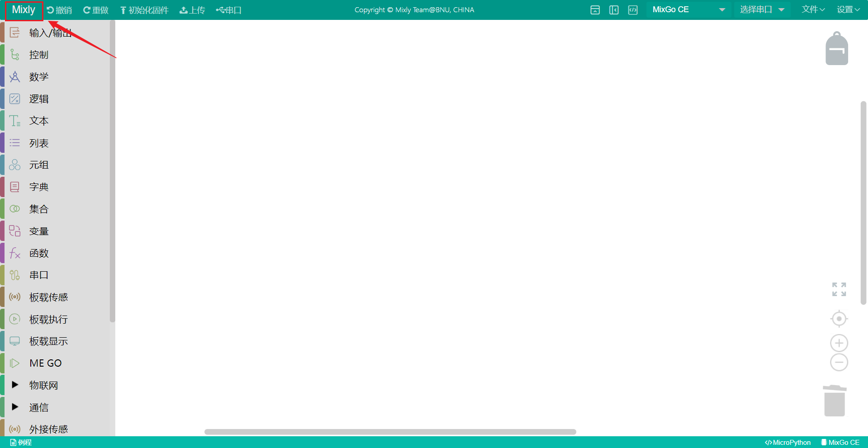This screenshot has width=868, height=448.
Task: Select the 板载传感 onboard sensor icon
Action: pyautogui.click(x=15, y=297)
